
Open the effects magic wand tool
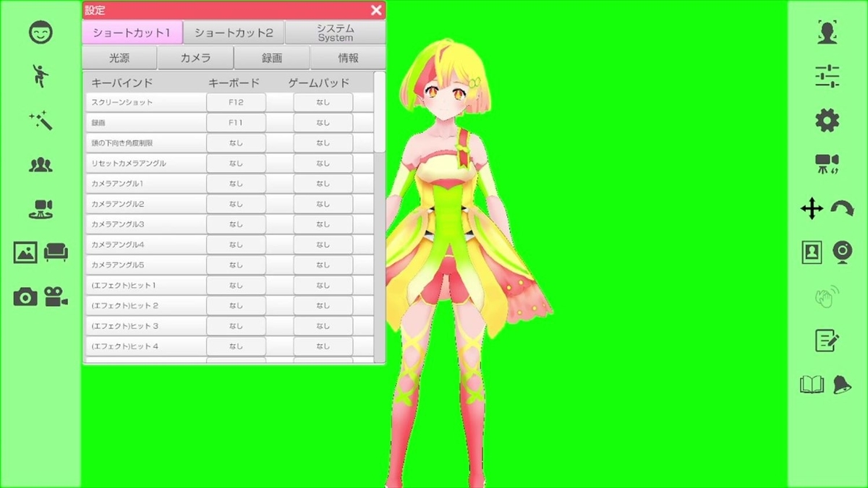(x=40, y=121)
